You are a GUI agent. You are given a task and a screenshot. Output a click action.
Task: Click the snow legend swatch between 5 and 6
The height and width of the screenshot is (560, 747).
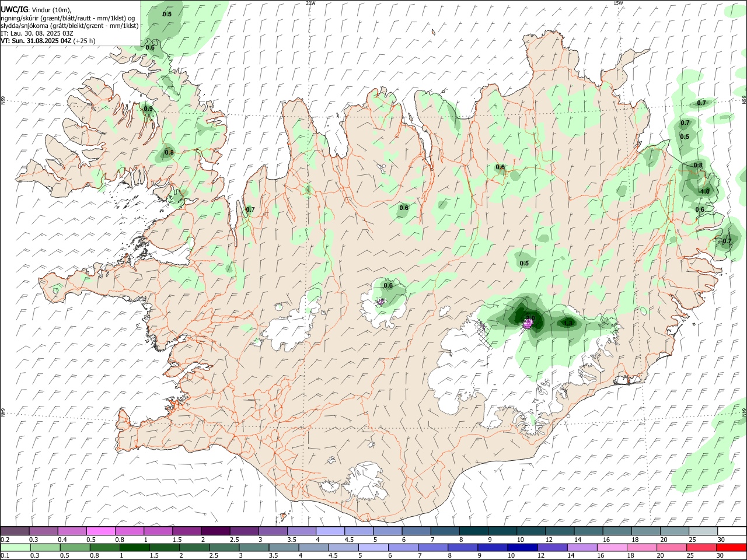(x=386, y=531)
